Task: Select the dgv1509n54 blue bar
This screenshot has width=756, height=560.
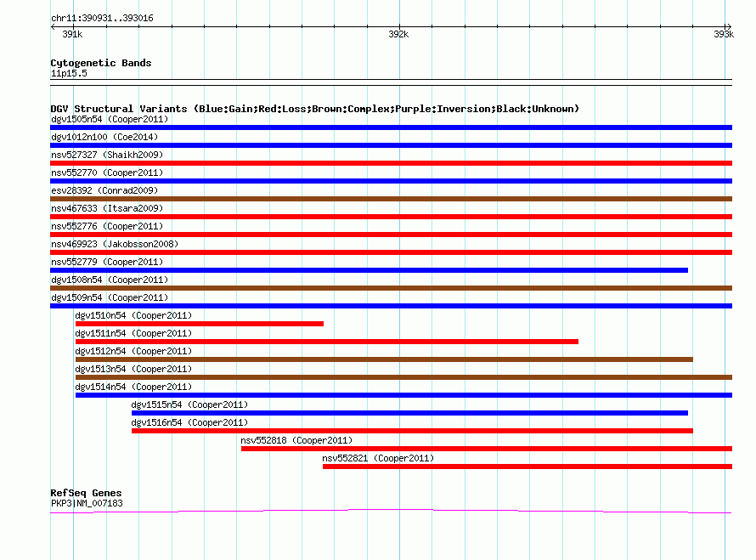Action: (391, 306)
